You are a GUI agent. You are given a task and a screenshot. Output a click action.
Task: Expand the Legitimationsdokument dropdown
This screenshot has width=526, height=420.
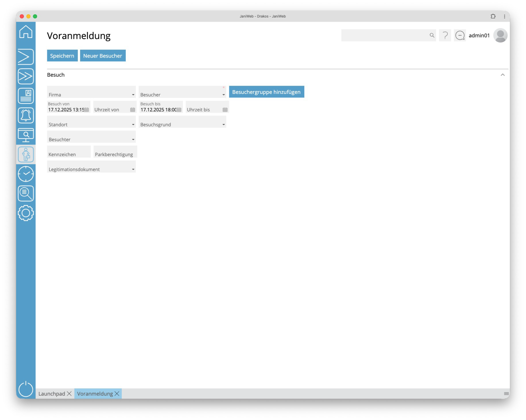[133, 169]
